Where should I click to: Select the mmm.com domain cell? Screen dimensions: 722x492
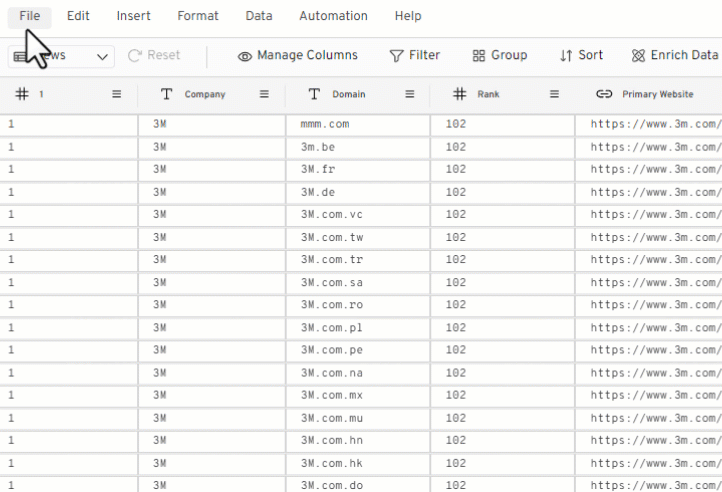coord(358,124)
